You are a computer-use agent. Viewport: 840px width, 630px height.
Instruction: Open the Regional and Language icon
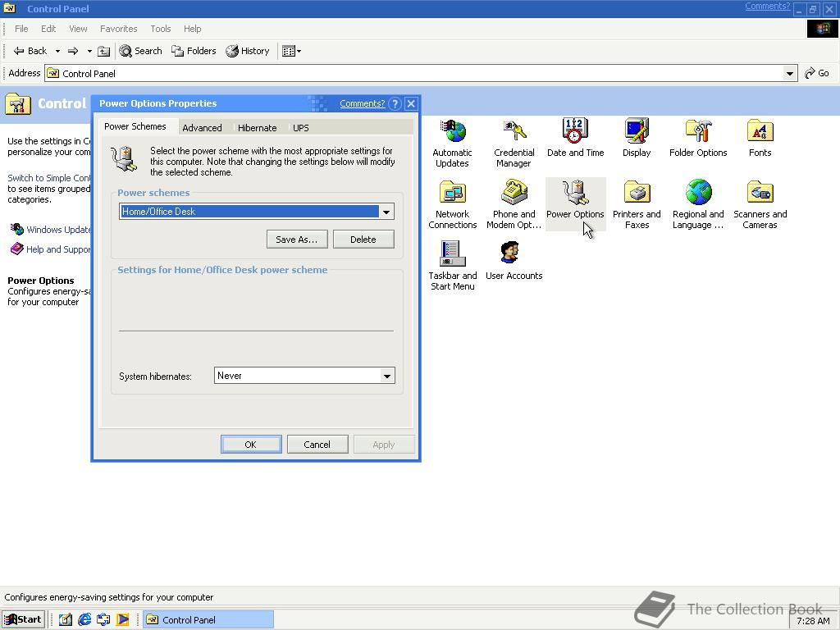click(698, 204)
